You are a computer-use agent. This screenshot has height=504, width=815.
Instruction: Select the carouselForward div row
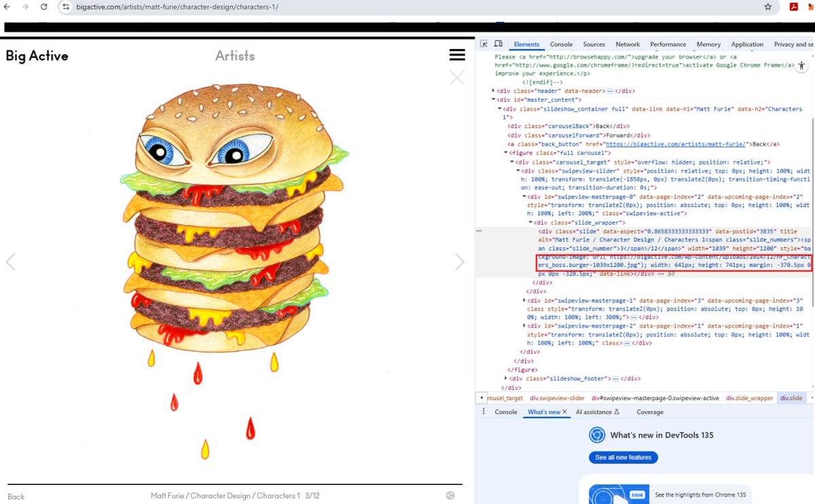pyautogui.click(x=579, y=135)
